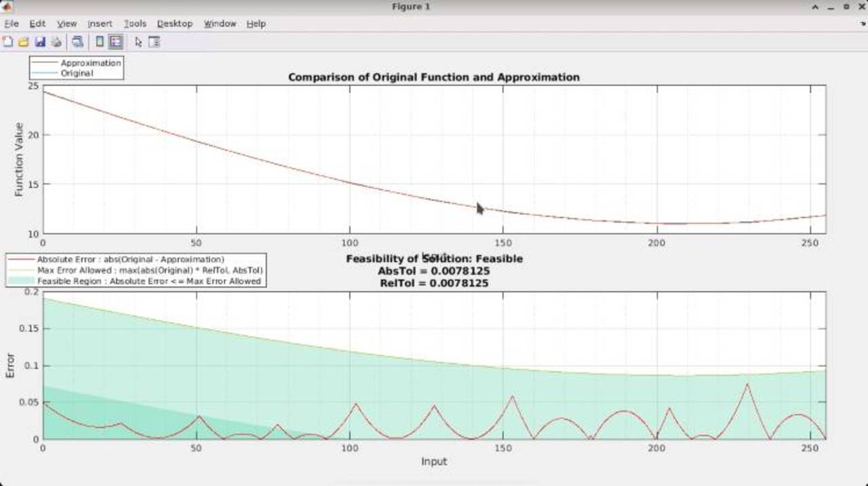Image resolution: width=868 pixels, height=486 pixels.
Task: Click the MATLAB logo in the title bar
Action: coord(7,7)
